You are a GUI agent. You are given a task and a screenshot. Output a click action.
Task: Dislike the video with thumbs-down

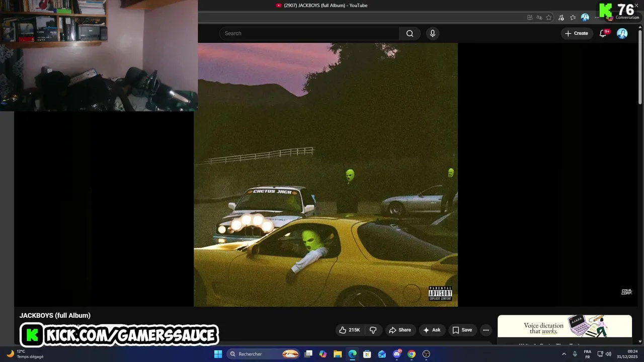pyautogui.click(x=373, y=330)
